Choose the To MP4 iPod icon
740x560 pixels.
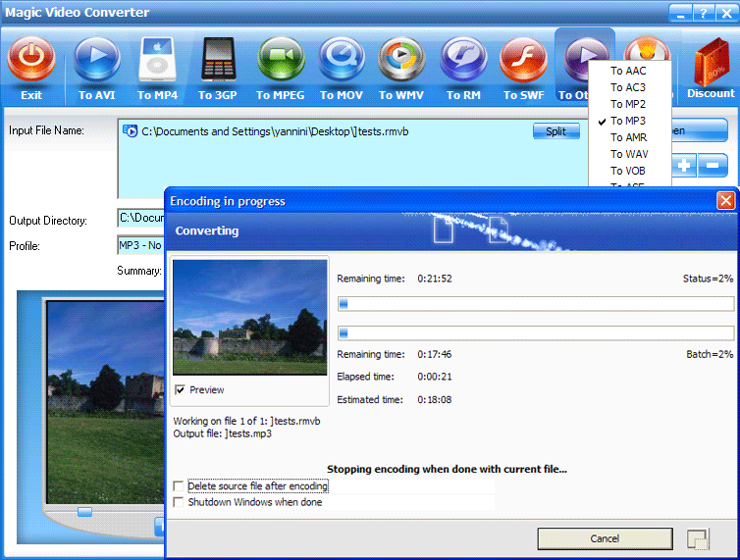point(158,60)
